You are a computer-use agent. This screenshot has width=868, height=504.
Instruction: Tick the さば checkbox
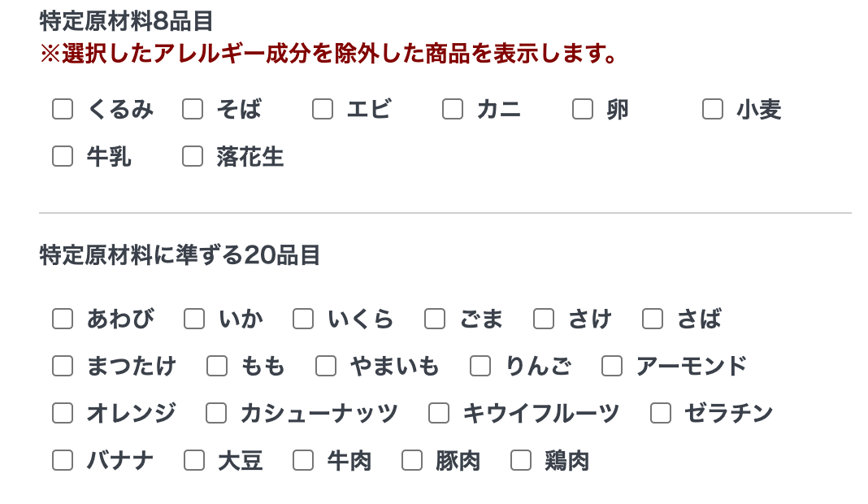tap(653, 319)
